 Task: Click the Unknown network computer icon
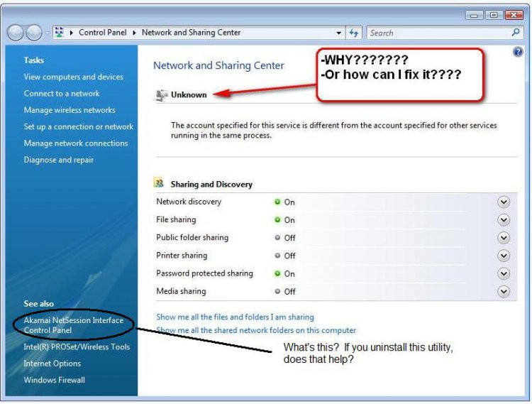(161, 95)
